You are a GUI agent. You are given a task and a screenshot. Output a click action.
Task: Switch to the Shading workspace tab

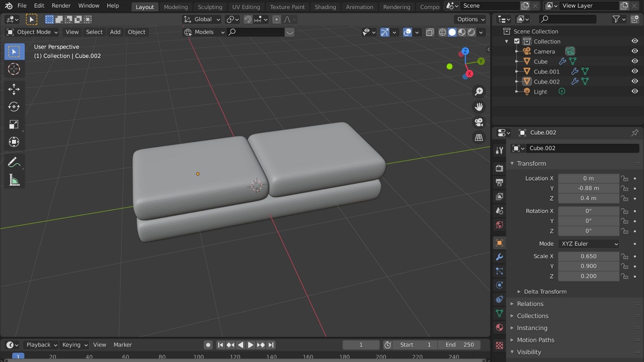coord(325,7)
